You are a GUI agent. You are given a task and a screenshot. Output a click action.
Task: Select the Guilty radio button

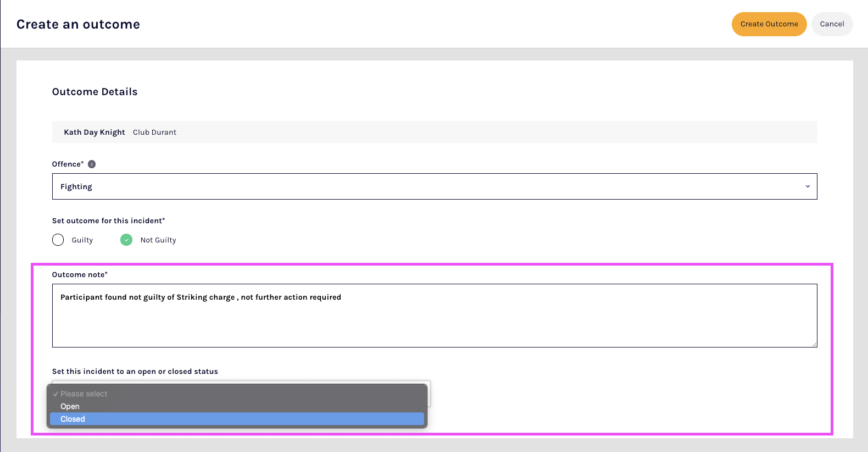pyautogui.click(x=58, y=240)
